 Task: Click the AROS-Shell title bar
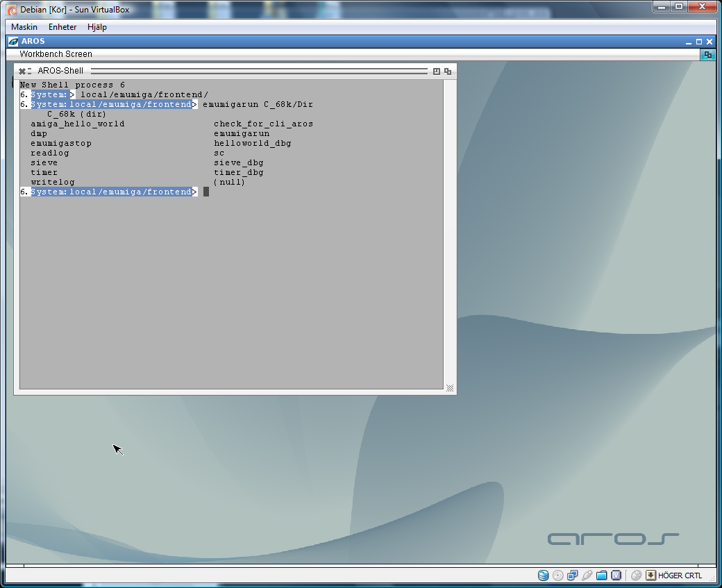[235, 71]
